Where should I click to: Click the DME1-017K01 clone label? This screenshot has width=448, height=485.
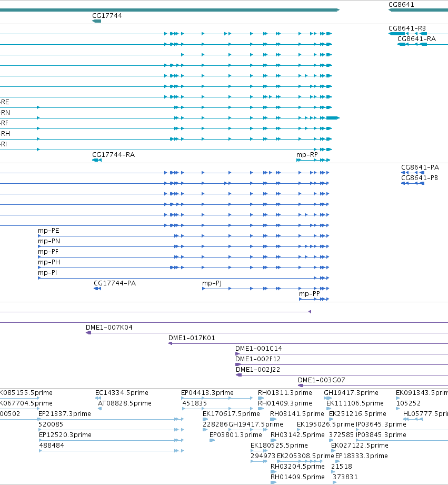192,338
